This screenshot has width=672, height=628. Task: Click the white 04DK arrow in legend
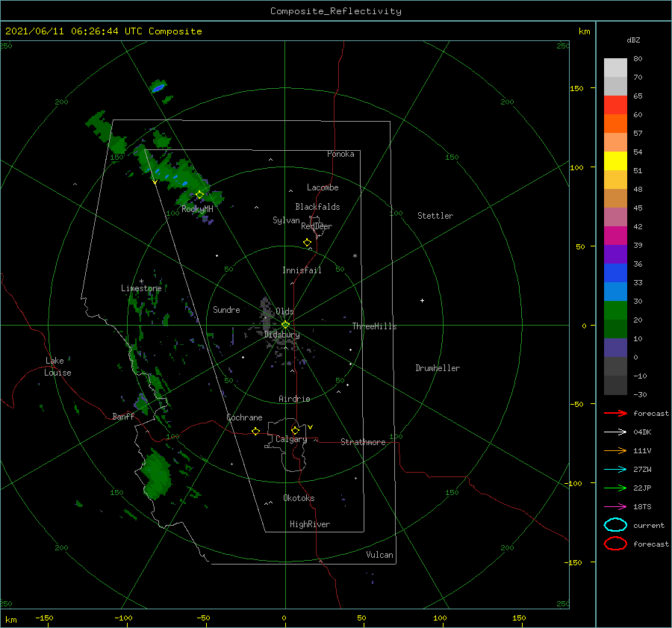[615, 432]
